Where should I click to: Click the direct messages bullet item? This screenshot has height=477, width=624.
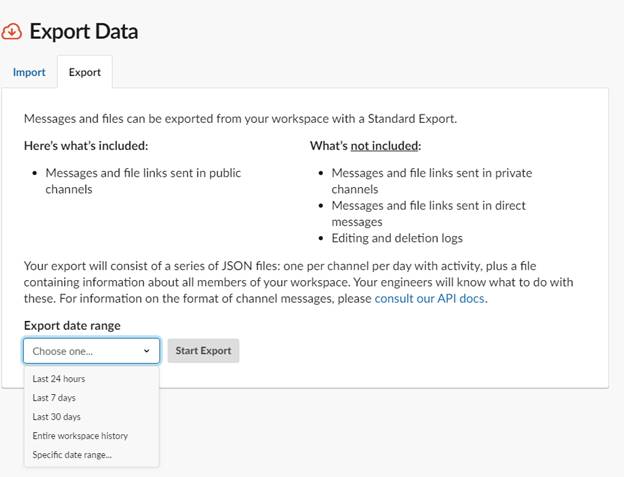coord(429,214)
